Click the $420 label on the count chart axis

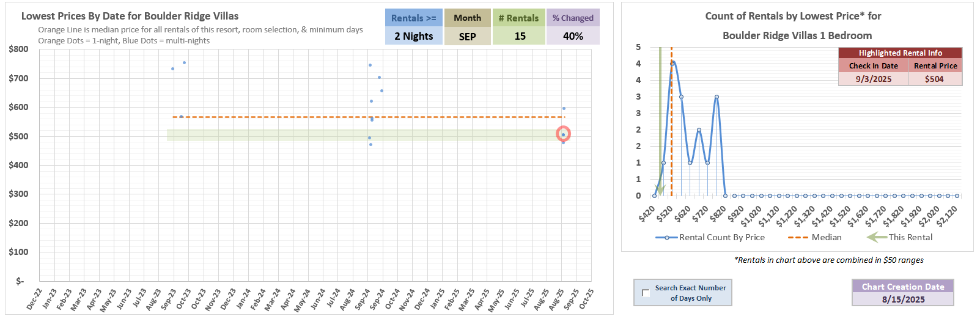point(647,213)
